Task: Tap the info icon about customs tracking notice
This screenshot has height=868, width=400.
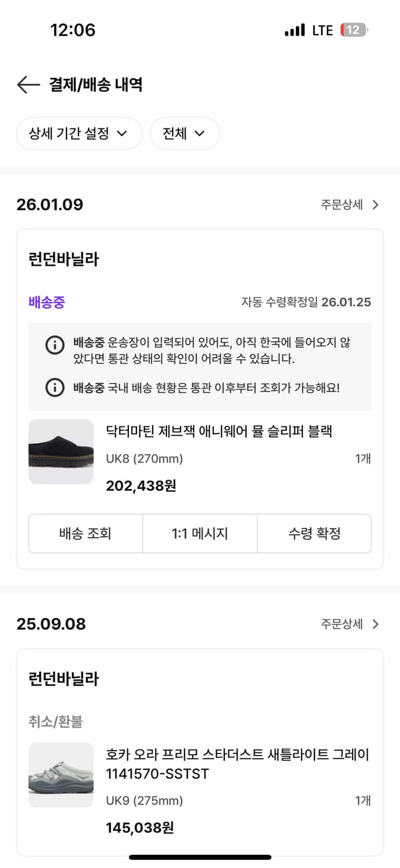Action: [54, 345]
